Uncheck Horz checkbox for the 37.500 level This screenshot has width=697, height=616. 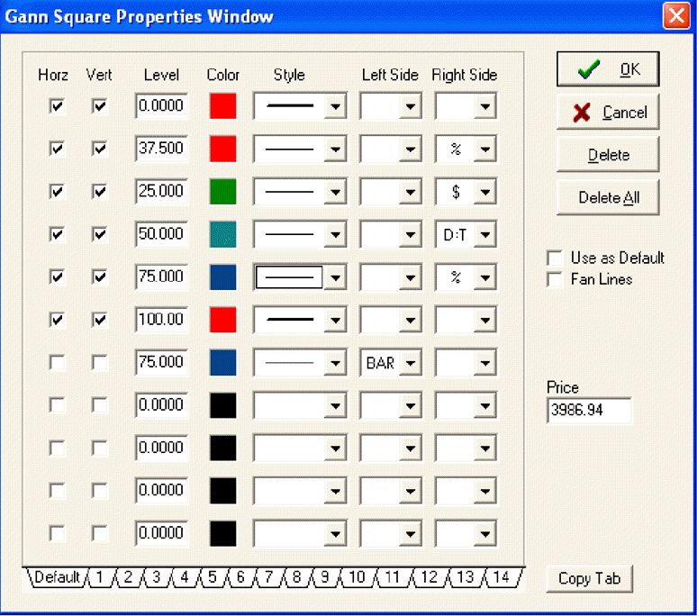click(x=58, y=149)
